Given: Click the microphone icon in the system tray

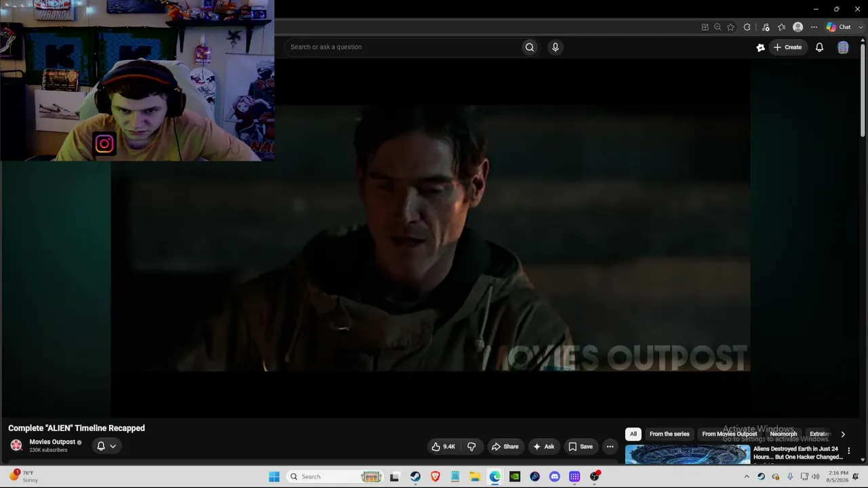Looking at the screenshot, I should (x=790, y=476).
